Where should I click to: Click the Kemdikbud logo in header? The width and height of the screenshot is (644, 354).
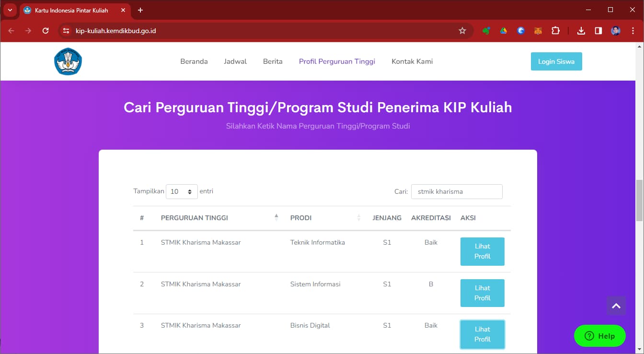(68, 61)
